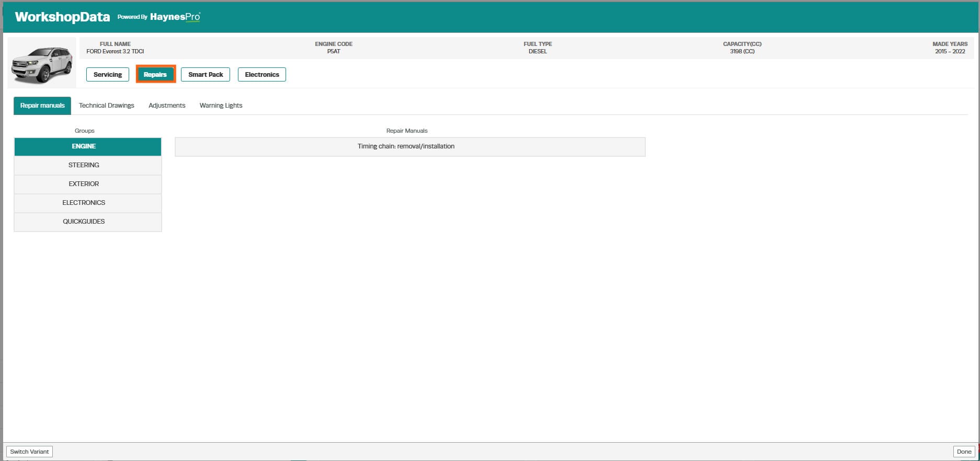Click the WorkshopData logo
The height and width of the screenshot is (461, 980).
[x=62, y=17]
